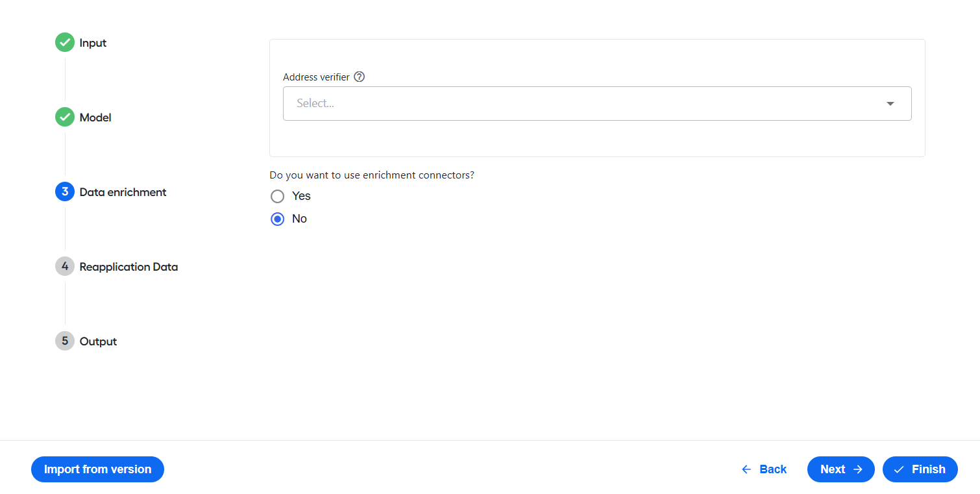980x494 pixels.
Task: Click the right arrow on Next button
Action: click(x=858, y=469)
